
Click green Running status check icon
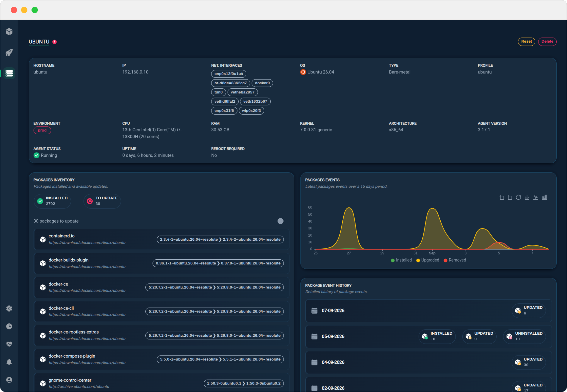click(36, 155)
